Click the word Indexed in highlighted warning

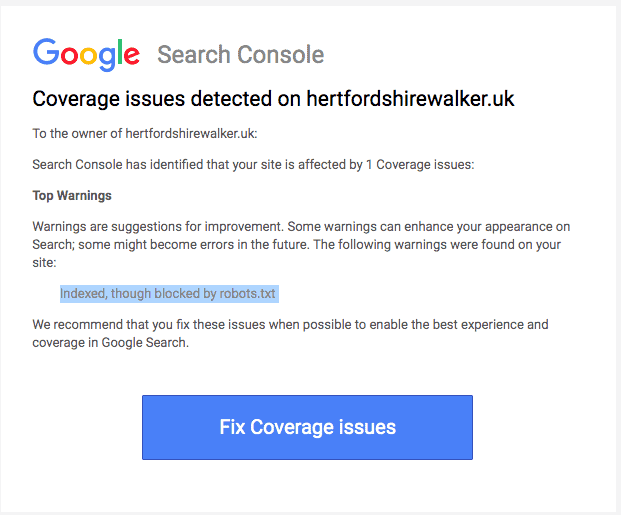point(83,294)
